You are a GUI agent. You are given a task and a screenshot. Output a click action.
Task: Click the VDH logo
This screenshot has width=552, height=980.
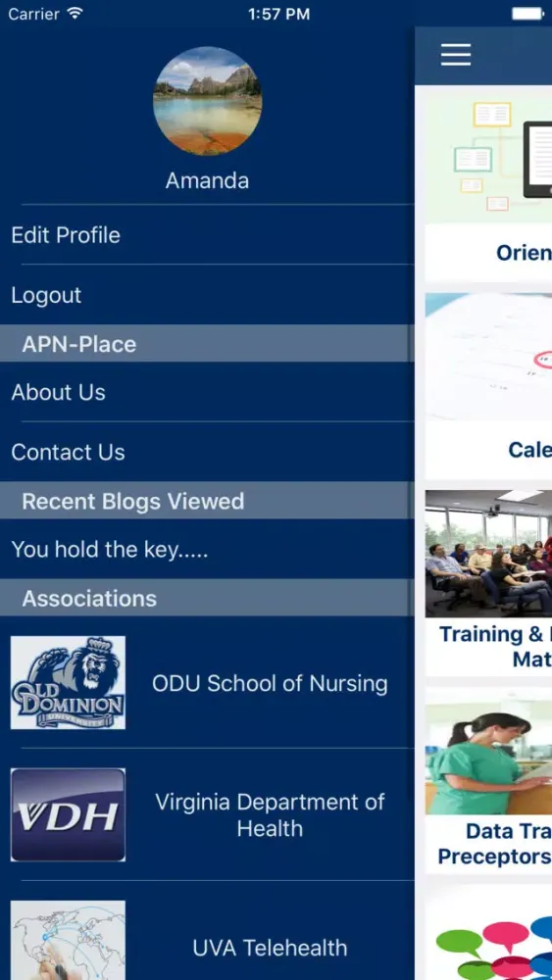point(68,815)
